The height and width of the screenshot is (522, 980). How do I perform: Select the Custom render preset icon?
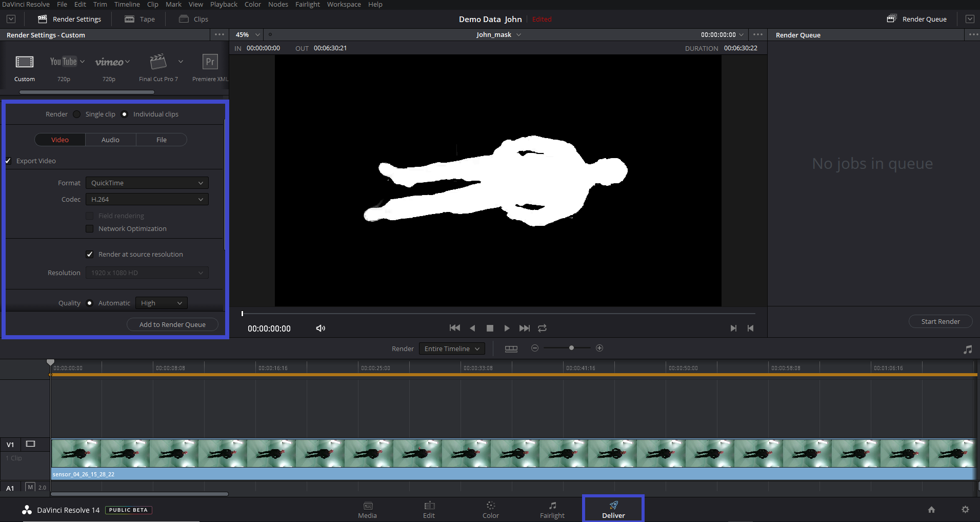pos(25,62)
